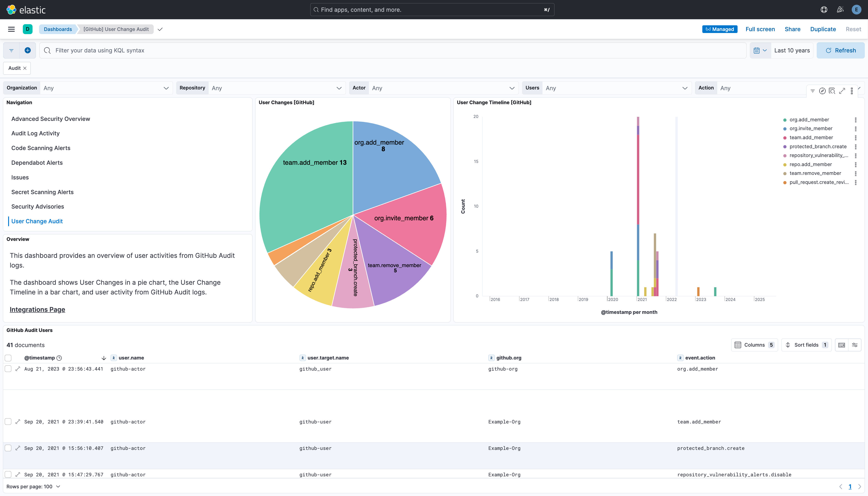The image size is (868, 496).
Task: Open the panel options three-dots menu icon
Action: click(x=852, y=91)
